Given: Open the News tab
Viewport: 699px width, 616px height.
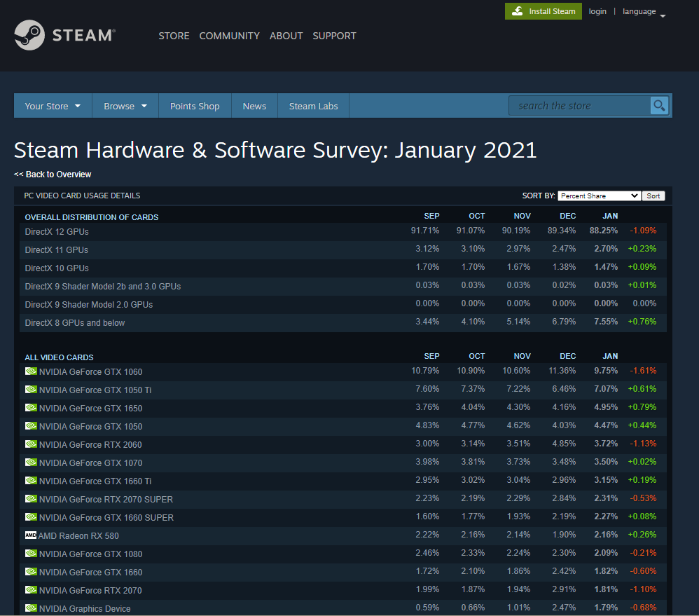Looking at the screenshot, I should tap(254, 106).
